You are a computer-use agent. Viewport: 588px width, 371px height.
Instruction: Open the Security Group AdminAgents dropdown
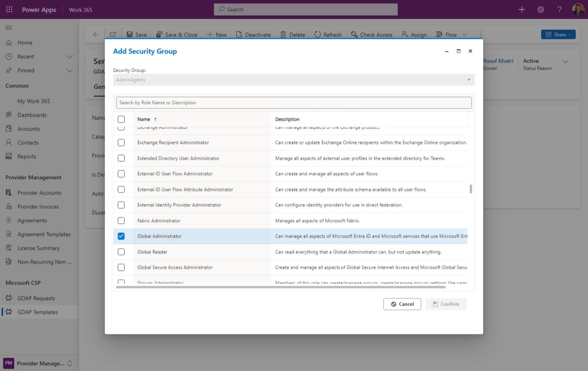294,80
